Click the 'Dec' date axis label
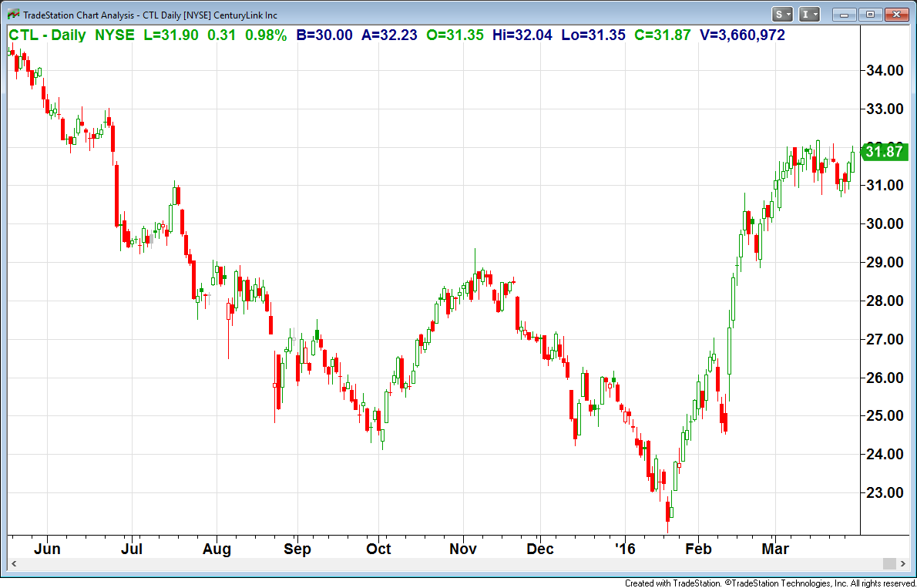The height and width of the screenshot is (588, 917). click(x=539, y=549)
